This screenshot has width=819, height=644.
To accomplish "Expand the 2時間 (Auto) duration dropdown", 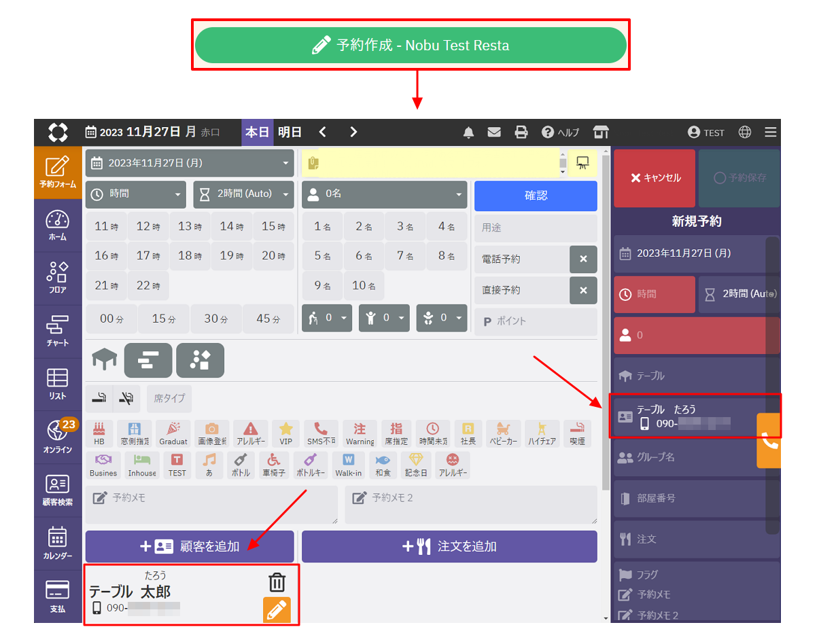I will coord(243,194).
